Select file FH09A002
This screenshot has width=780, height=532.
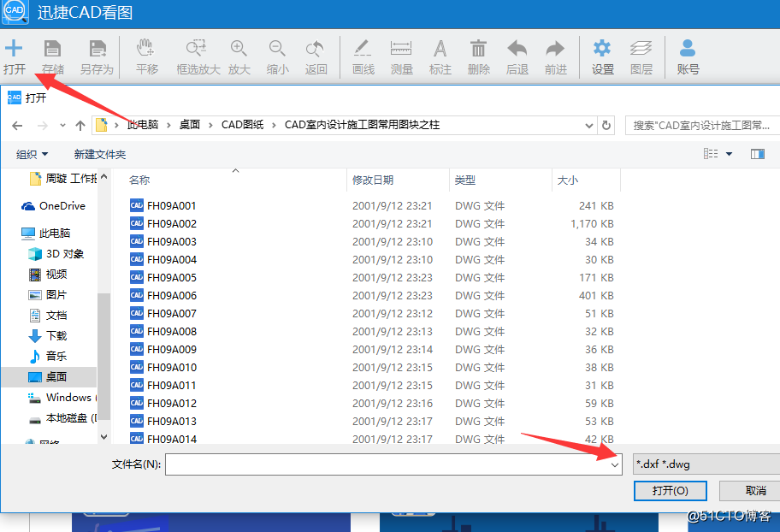(x=162, y=223)
